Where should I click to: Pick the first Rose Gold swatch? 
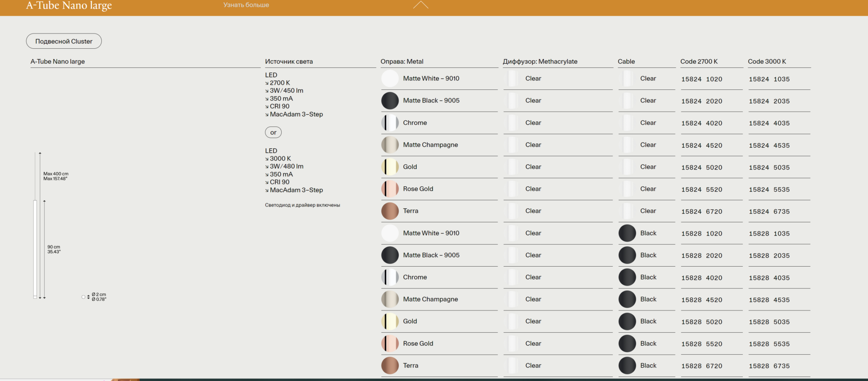click(x=390, y=189)
